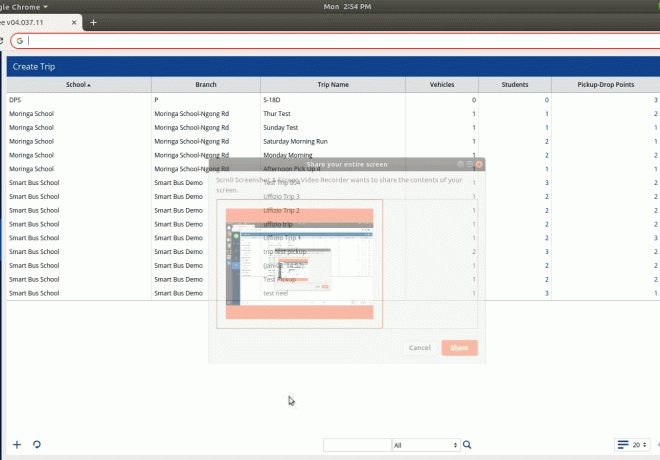Open a new Chrome tab
This screenshot has height=460, width=660.
click(x=93, y=21)
